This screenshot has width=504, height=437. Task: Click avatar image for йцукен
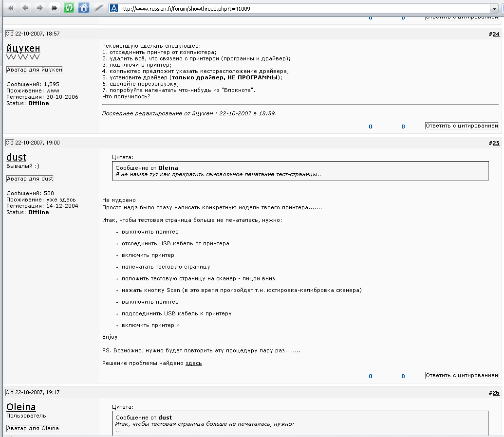[x=35, y=70]
